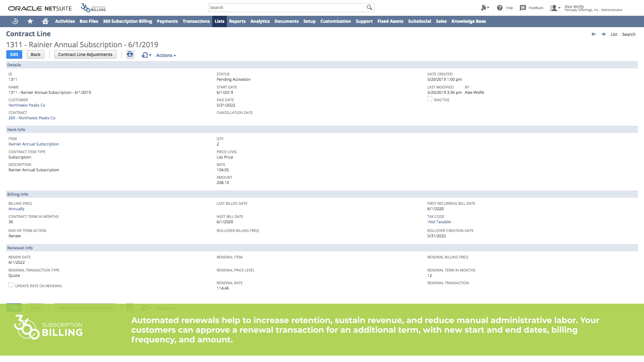The image size is (644, 362).
Task: Open the Analytics menu
Action: (260, 21)
